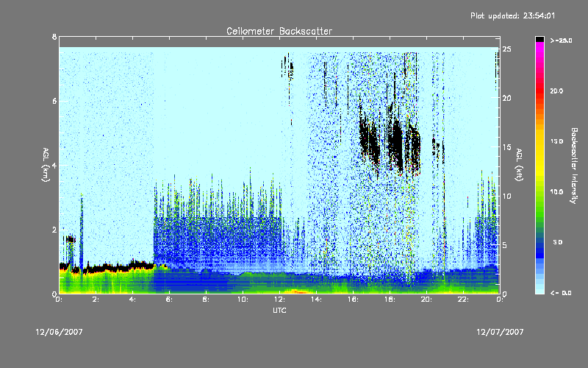
Task: Click the 'Ceilometer Backscatter' plot title
Action: tap(279, 31)
